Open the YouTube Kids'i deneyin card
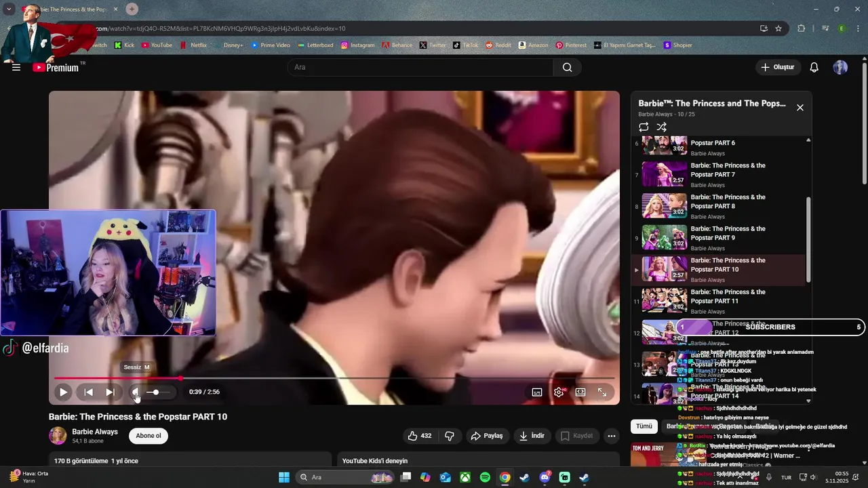The image size is (868, 488). coord(478,460)
